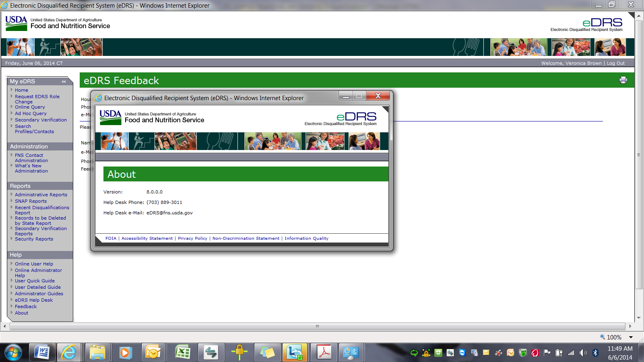Open Excel from the taskbar
This screenshot has width=644, height=362.
(x=183, y=353)
